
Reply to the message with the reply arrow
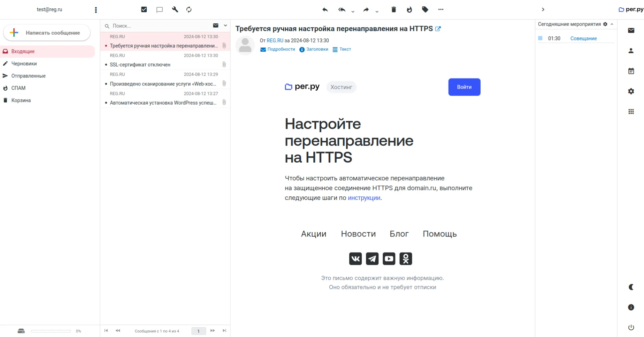325,9
